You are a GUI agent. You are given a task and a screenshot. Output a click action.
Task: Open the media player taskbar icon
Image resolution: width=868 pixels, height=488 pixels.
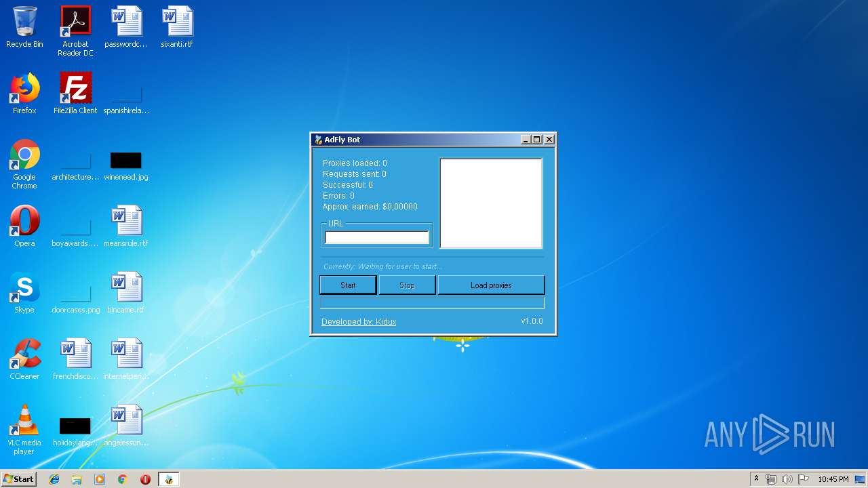(x=100, y=479)
